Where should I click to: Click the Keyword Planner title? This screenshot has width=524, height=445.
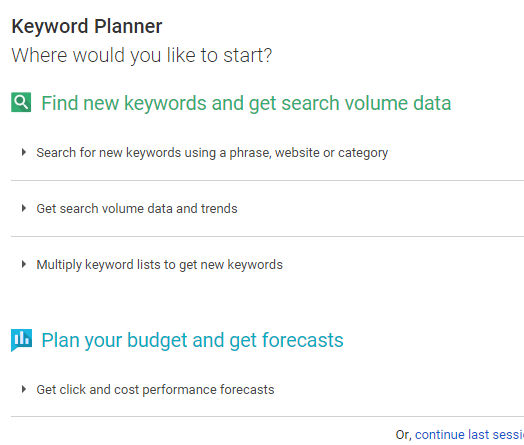coord(87,26)
